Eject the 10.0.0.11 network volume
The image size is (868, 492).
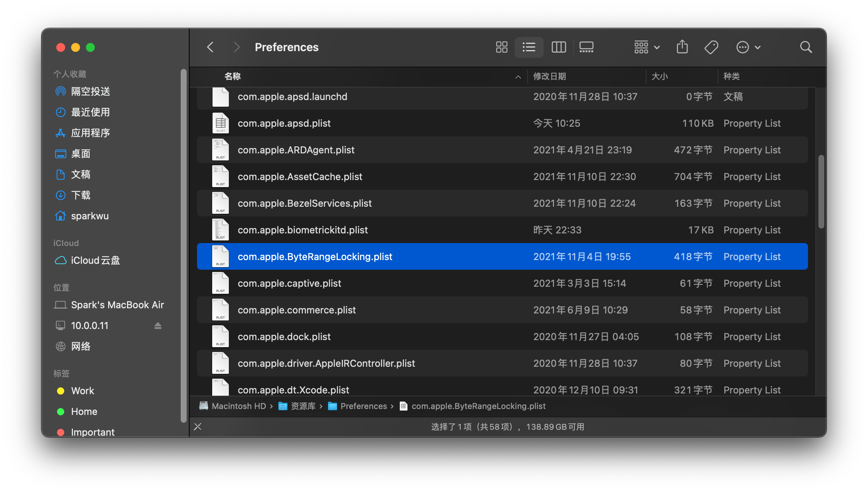coord(158,326)
